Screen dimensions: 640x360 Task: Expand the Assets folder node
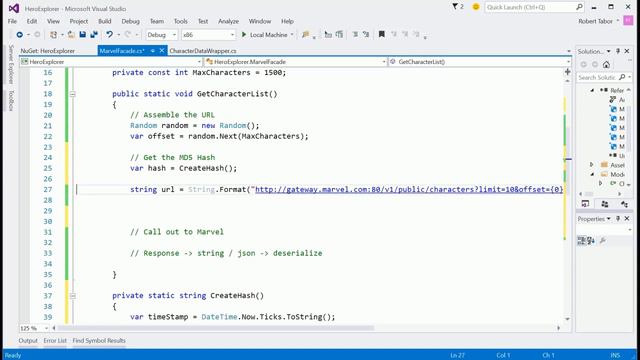click(x=592, y=165)
